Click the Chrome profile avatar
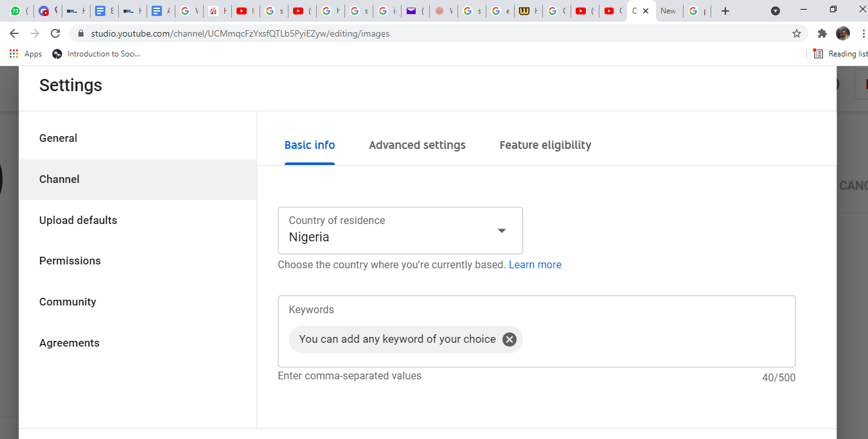The image size is (868, 439). (842, 33)
